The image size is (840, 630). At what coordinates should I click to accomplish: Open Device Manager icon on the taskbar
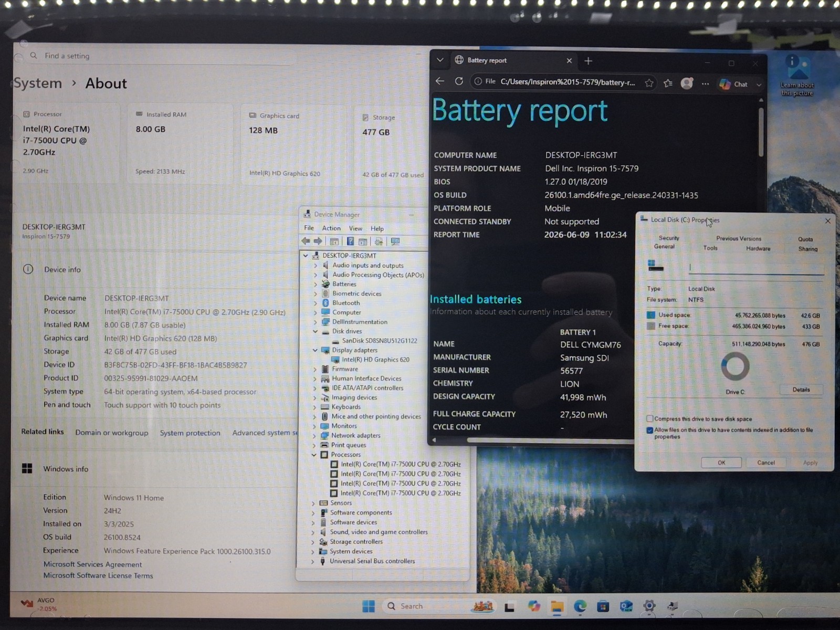point(672,606)
